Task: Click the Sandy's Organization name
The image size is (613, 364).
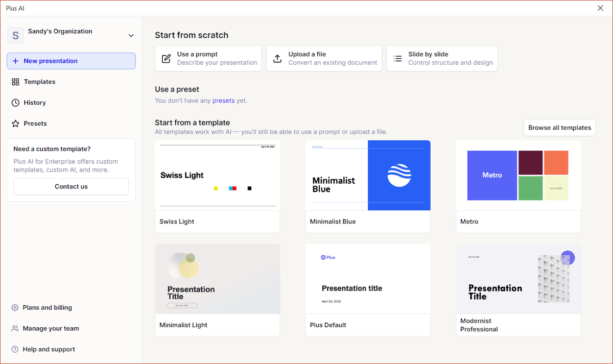Action: click(x=60, y=31)
